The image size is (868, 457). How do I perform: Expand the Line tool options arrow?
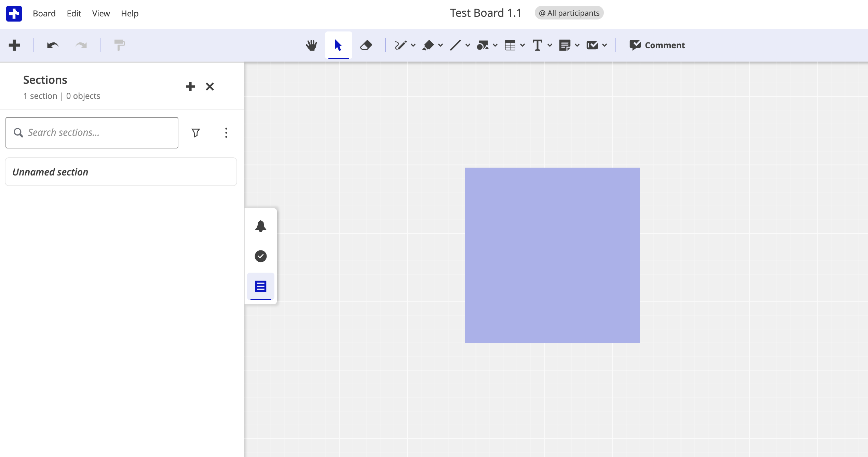tap(468, 45)
